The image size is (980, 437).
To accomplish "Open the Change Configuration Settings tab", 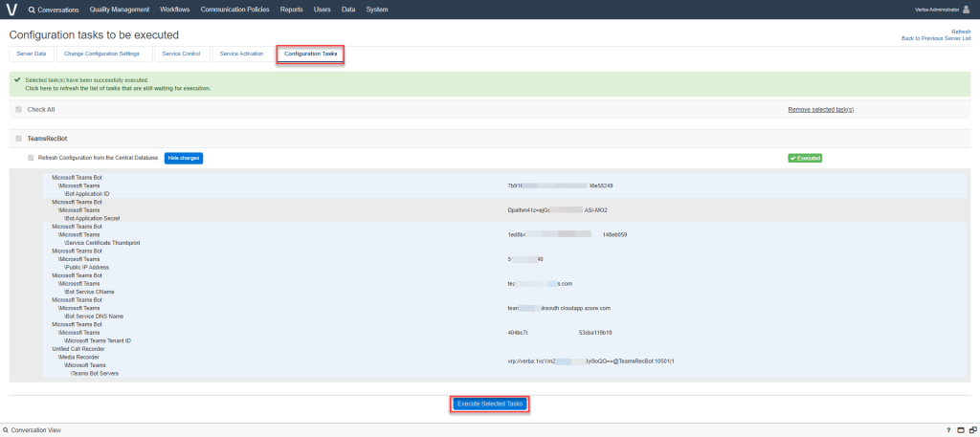I will tap(102, 55).
